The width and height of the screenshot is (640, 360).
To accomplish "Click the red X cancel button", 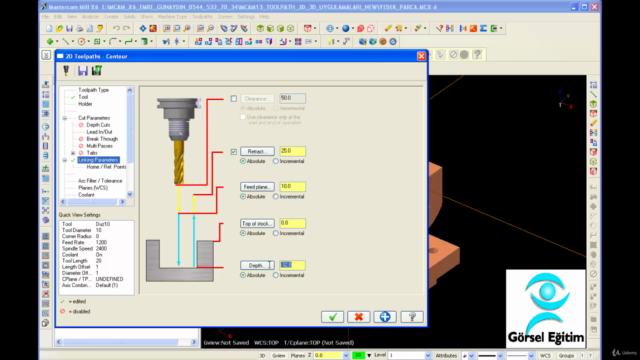I will coord(359,317).
